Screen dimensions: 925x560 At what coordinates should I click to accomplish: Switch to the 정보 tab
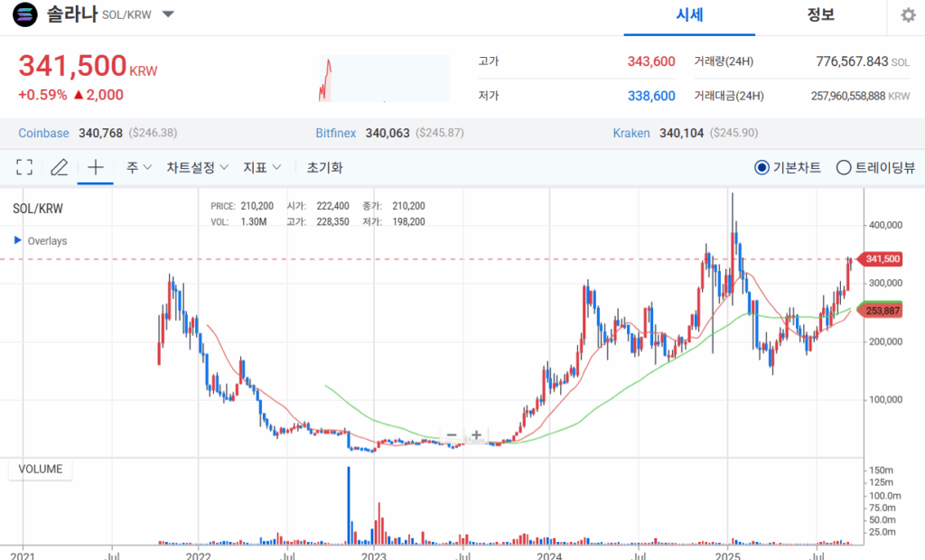click(820, 15)
